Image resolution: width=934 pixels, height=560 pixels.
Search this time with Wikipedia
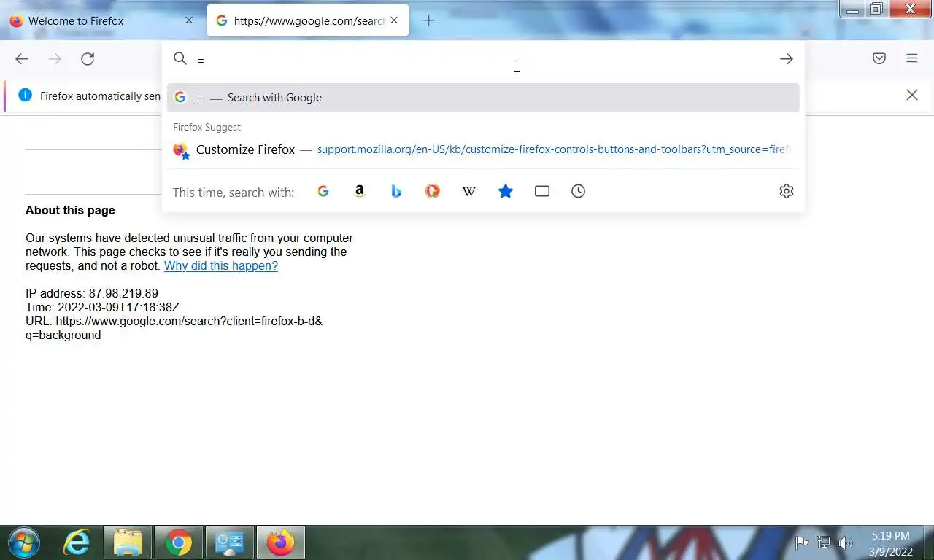(x=469, y=191)
